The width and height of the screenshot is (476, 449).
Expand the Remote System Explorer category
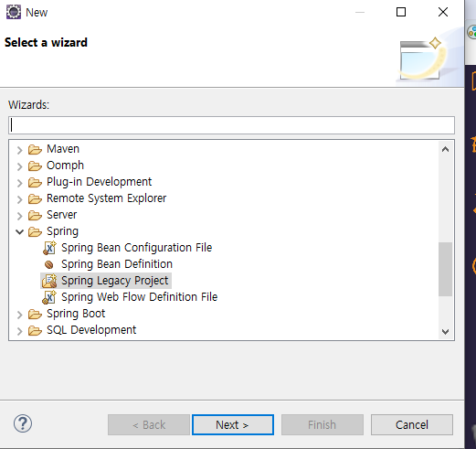tap(20, 199)
